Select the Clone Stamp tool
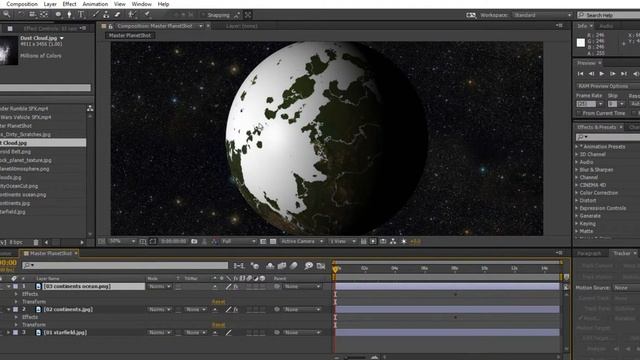This screenshot has height=360, width=640. (x=106, y=15)
